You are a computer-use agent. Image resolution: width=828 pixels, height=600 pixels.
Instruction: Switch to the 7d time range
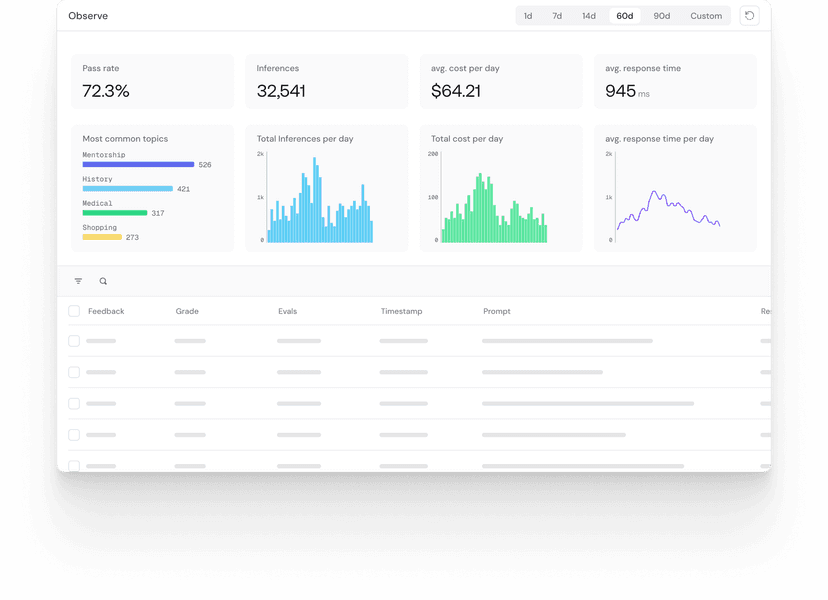pyautogui.click(x=557, y=16)
